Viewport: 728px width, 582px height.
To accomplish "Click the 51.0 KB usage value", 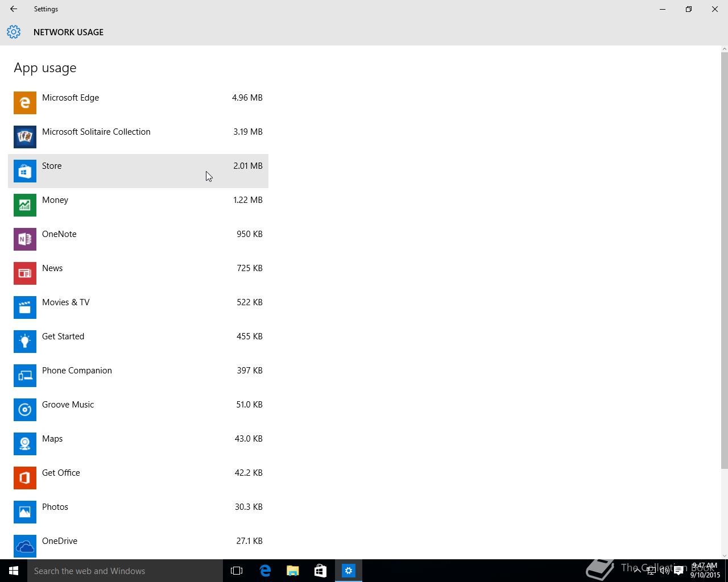I will pos(249,405).
